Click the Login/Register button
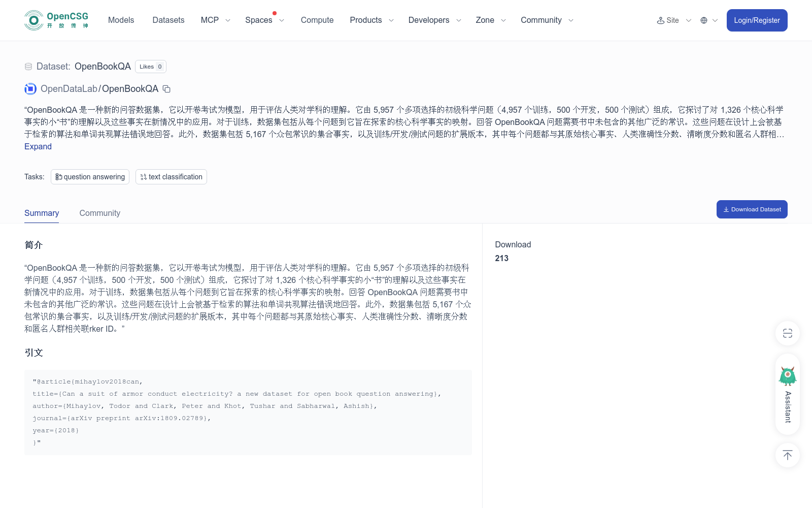The height and width of the screenshot is (508, 812). 757,20
